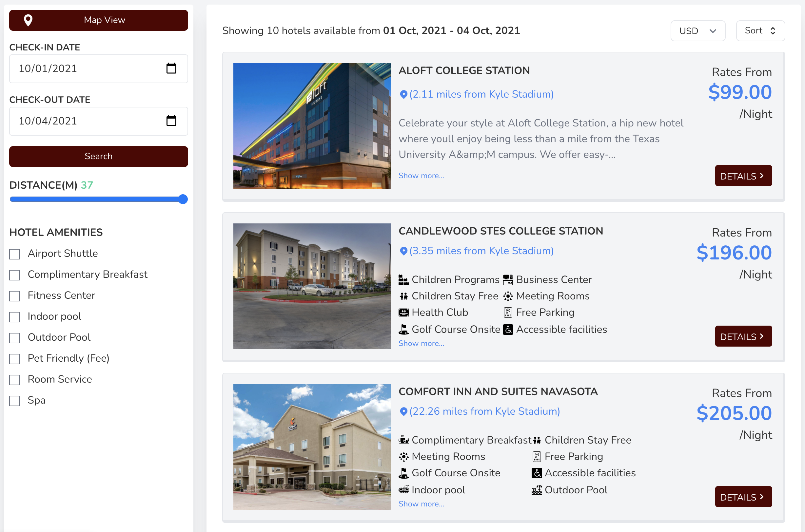Click the map pin icon in Map View button
This screenshot has width=805, height=532.
[28, 20]
